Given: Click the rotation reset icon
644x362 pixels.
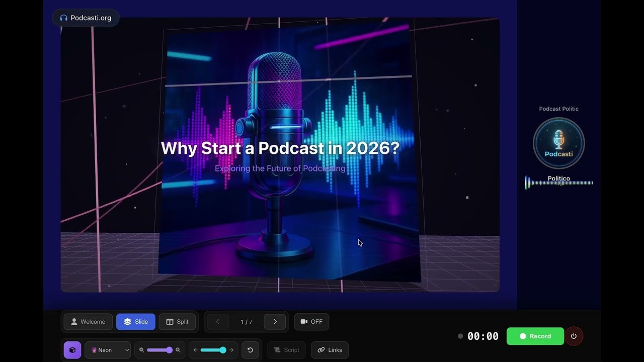Looking at the screenshot, I should tap(251, 350).
